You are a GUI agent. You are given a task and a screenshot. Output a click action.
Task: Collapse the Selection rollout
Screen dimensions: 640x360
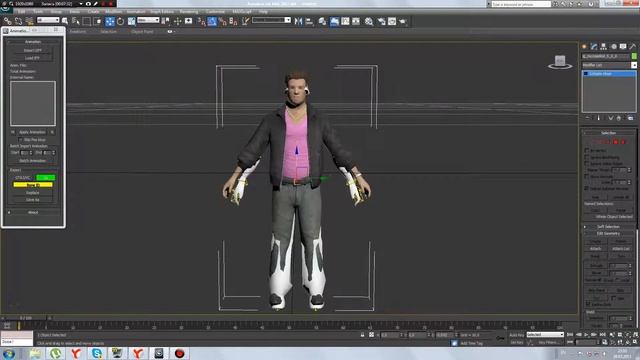(608, 133)
